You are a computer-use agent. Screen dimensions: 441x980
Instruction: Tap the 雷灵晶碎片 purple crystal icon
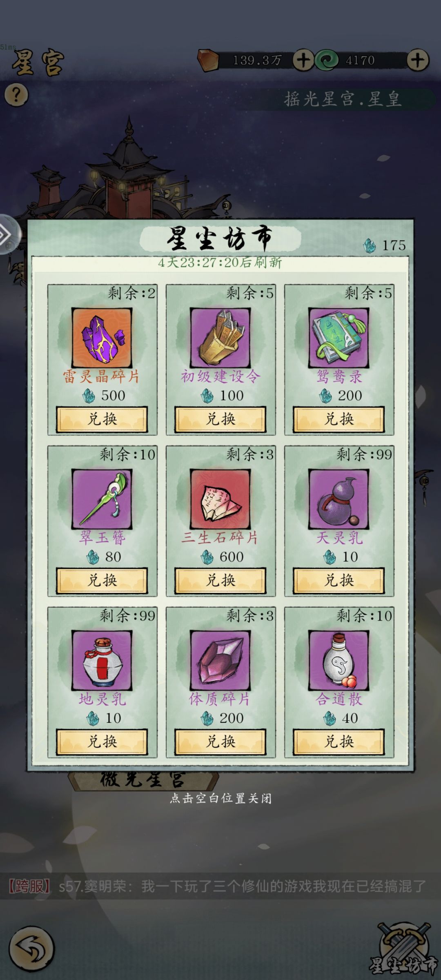[102, 338]
